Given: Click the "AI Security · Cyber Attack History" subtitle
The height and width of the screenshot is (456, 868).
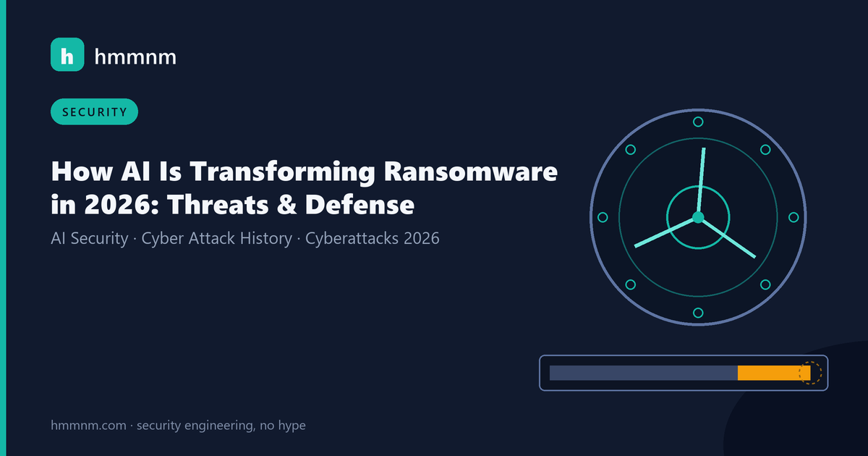Looking at the screenshot, I should pos(171,238).
